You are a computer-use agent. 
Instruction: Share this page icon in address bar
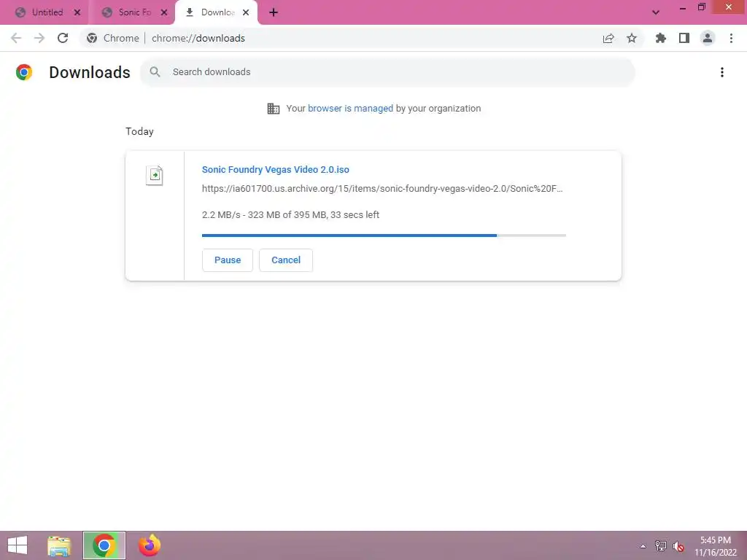pyautogui.click(x=608, y=38)
